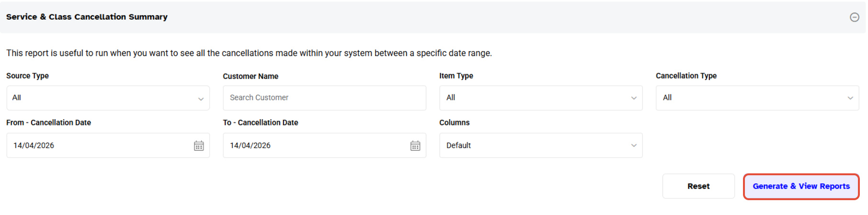The width and height of the screenshot is (868, 215).
Task: Click the Columns field label
Action: coord(454,123)
